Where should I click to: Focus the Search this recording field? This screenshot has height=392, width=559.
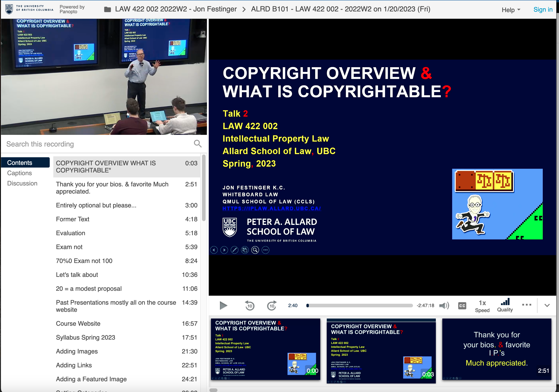pos(98,144)
